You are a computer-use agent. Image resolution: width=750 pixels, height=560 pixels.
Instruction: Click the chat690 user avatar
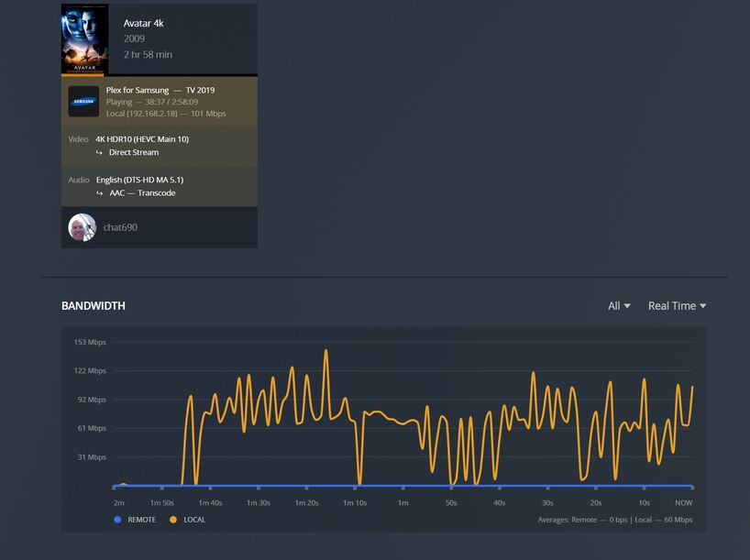(83, 227)
